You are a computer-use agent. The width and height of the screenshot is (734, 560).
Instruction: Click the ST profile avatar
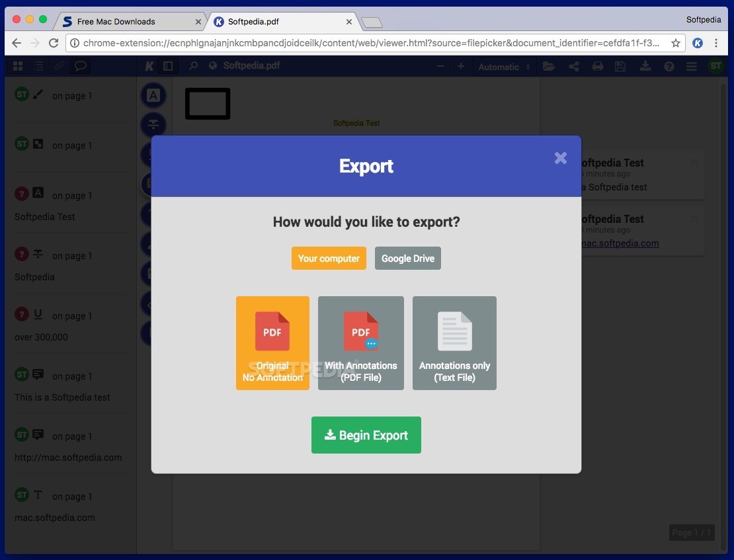[715, 66]
